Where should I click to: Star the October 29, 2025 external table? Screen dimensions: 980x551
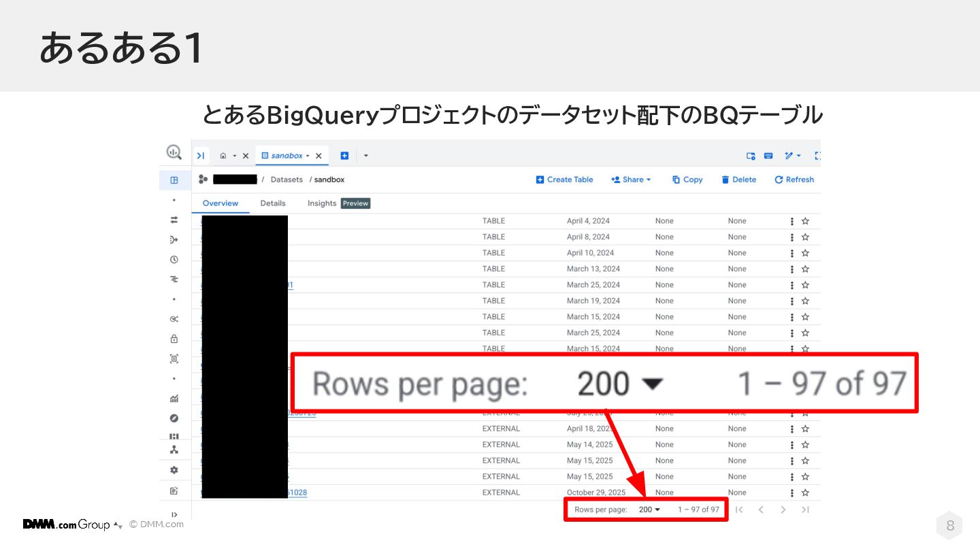click(805, 492)
